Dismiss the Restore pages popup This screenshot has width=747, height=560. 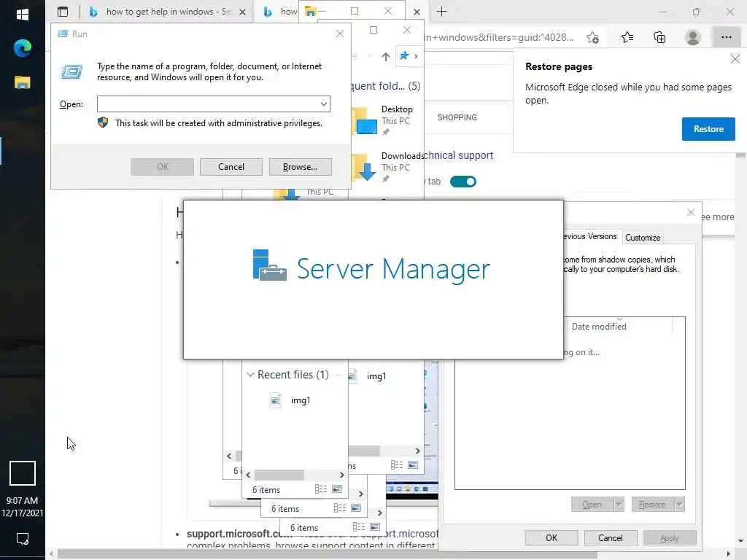(735, 59)
